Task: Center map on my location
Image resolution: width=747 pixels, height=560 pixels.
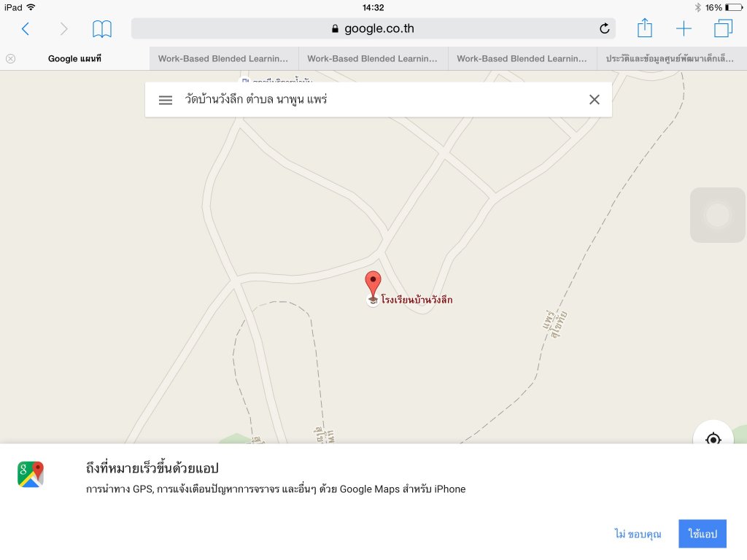Action: (x=713, y=438)
